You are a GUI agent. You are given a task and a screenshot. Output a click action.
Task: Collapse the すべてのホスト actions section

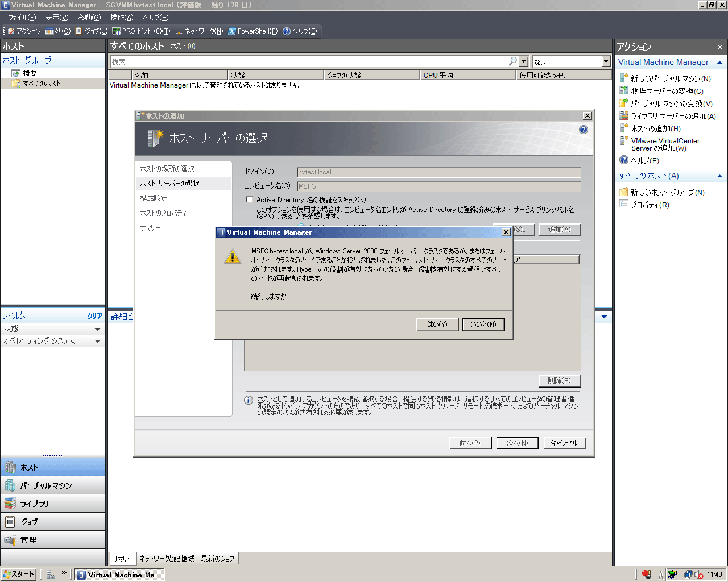tap(719, 176)
